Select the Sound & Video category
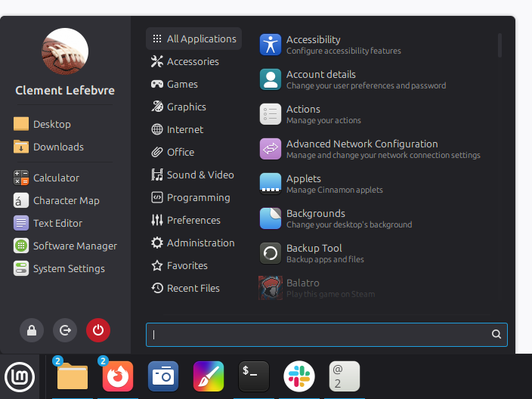 pos(199,175)
